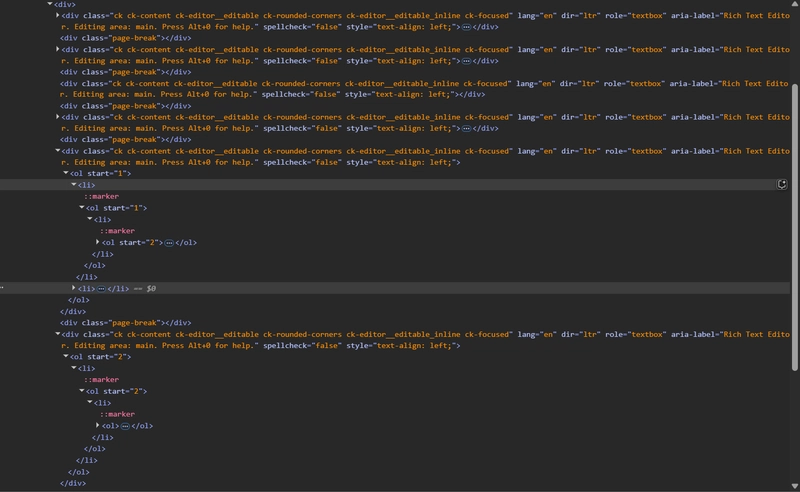Click the scrollbar down arrow
The image size is (800, 492).
pyautogui.click(x=794, y=486)
